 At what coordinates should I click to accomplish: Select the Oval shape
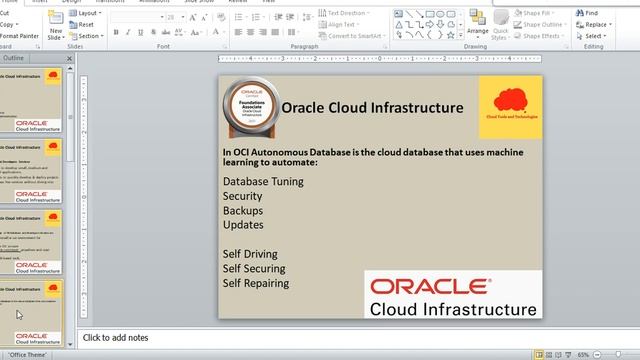pos(440,14)
